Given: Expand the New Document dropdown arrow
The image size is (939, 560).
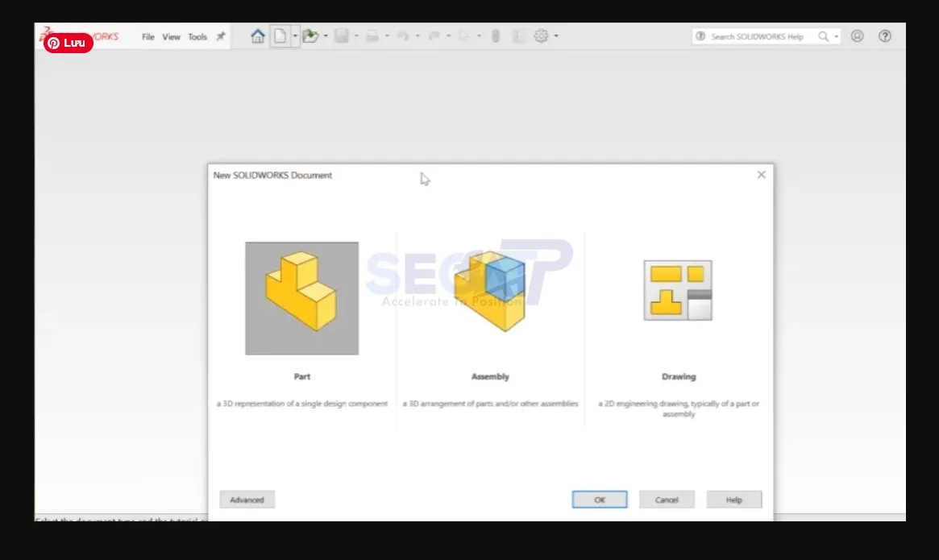Looking at the screenshot, I should point(295,35).
